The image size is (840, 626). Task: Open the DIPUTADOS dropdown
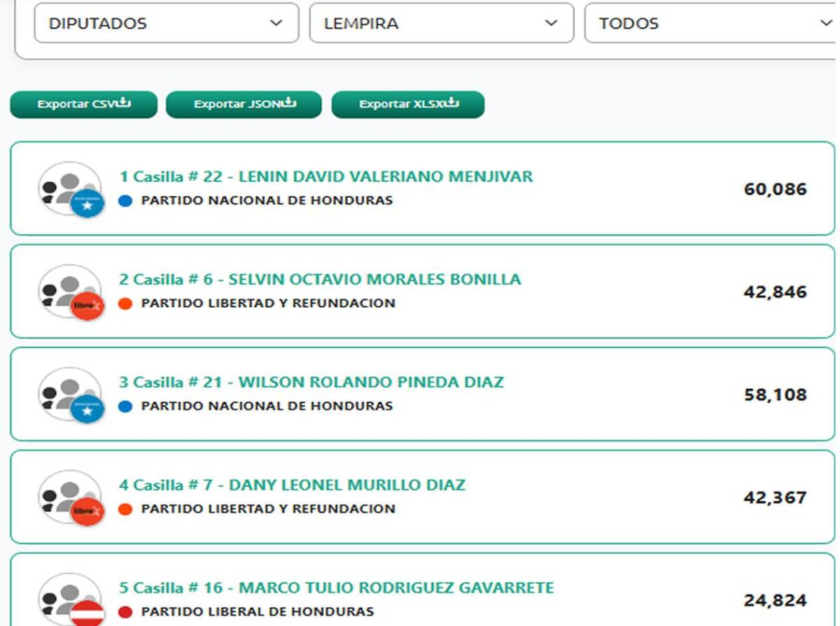pyautogui.click(x=165, y=23)
